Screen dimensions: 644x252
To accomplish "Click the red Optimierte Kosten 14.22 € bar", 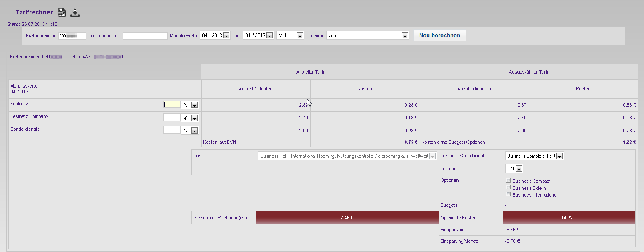I will click(x=569, y=218).
